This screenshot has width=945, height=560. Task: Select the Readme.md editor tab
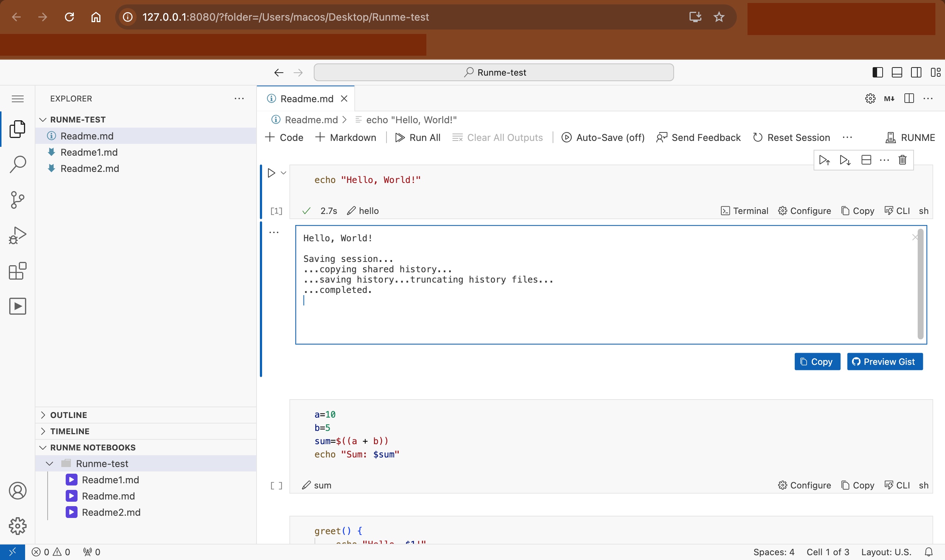point(306,98)
